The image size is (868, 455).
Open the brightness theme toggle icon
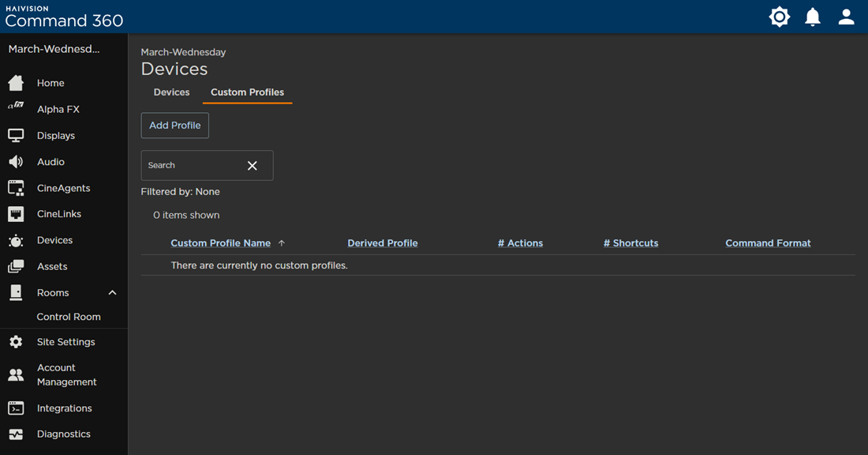(779, 17)
